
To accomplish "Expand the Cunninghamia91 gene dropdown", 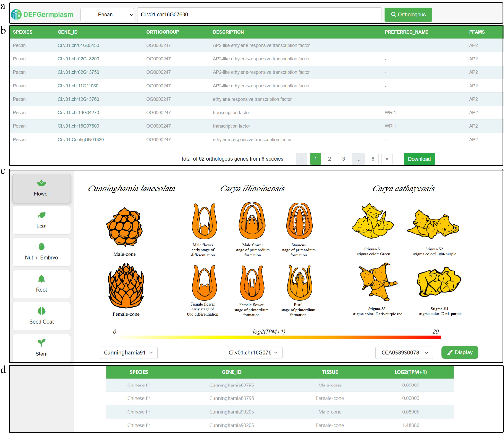I will (x=128, y=353).
